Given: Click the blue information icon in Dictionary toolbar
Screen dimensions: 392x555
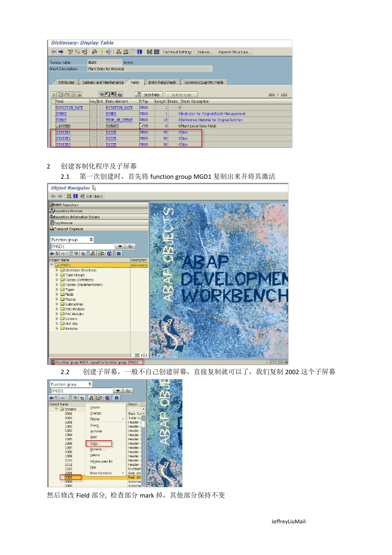Looking at the screenshot, I should pos(139,52).
